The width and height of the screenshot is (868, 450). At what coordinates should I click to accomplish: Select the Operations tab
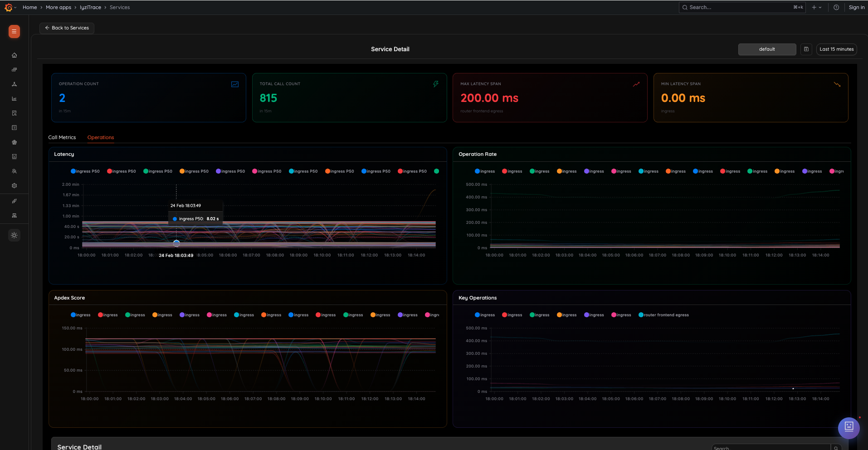click(101, 137)
